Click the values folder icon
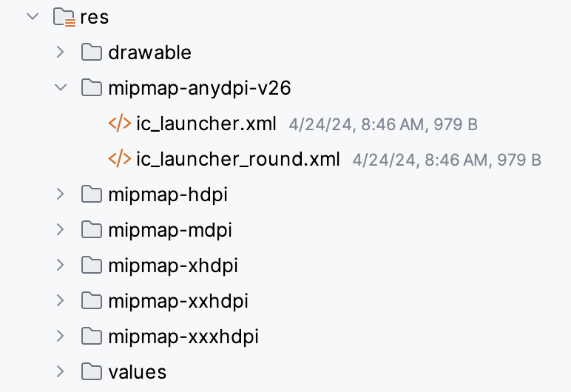 click(91, 371)
